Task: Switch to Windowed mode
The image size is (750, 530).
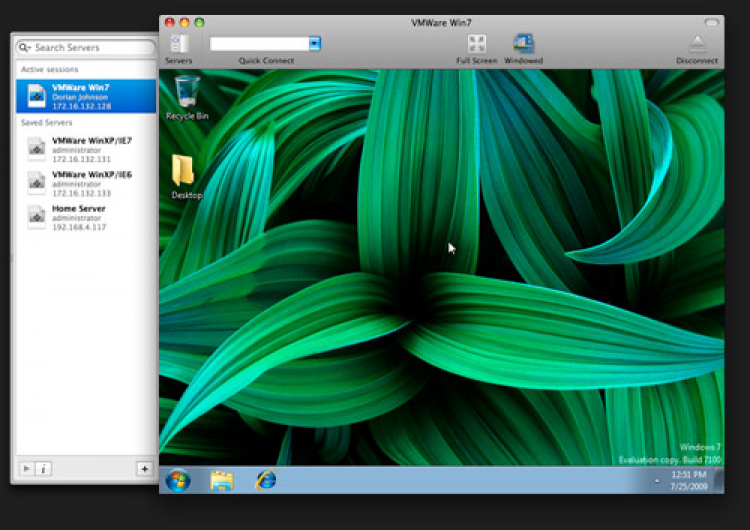Action: pyautogui.click(x=523, y=44)
